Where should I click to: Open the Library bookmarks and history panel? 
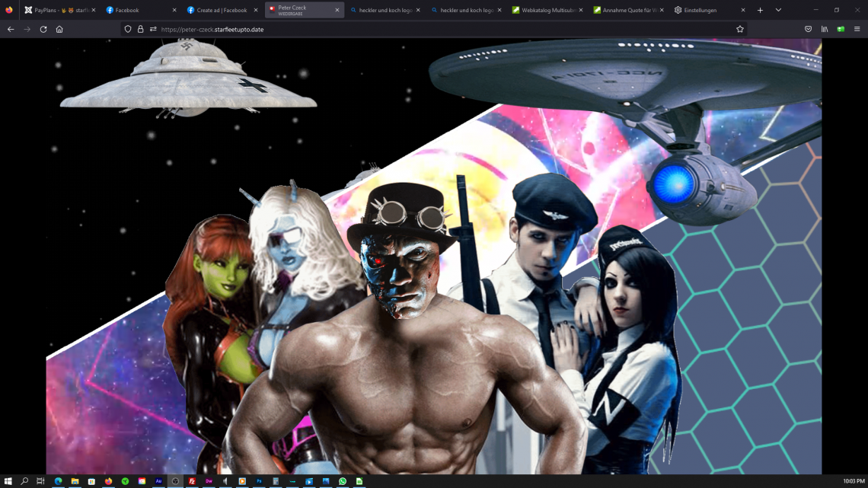tap(824, 29)
